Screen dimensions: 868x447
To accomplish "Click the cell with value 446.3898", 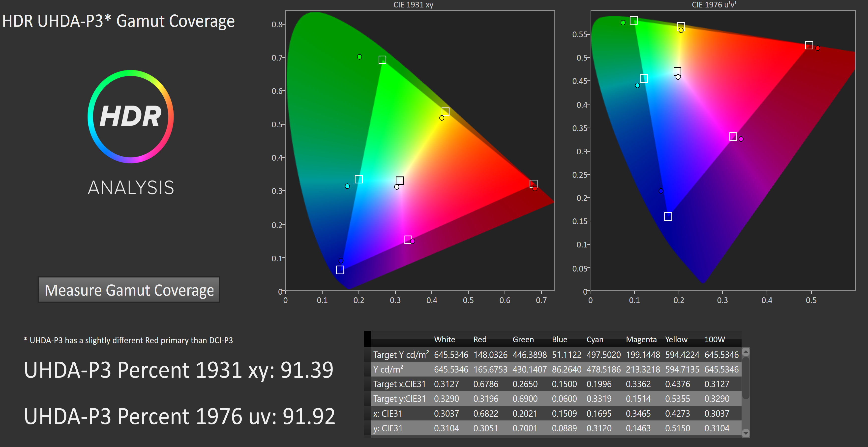I will pos(529,355).
